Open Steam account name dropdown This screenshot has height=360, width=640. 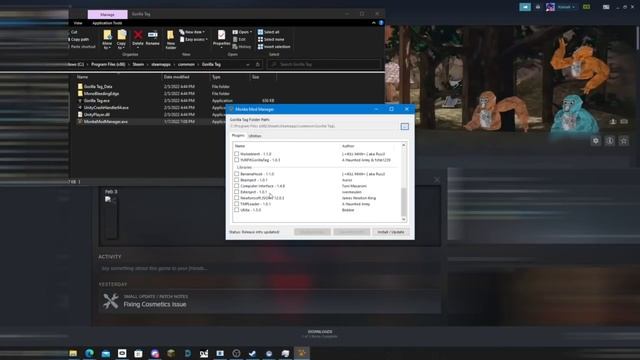click(x=567, y=7)
